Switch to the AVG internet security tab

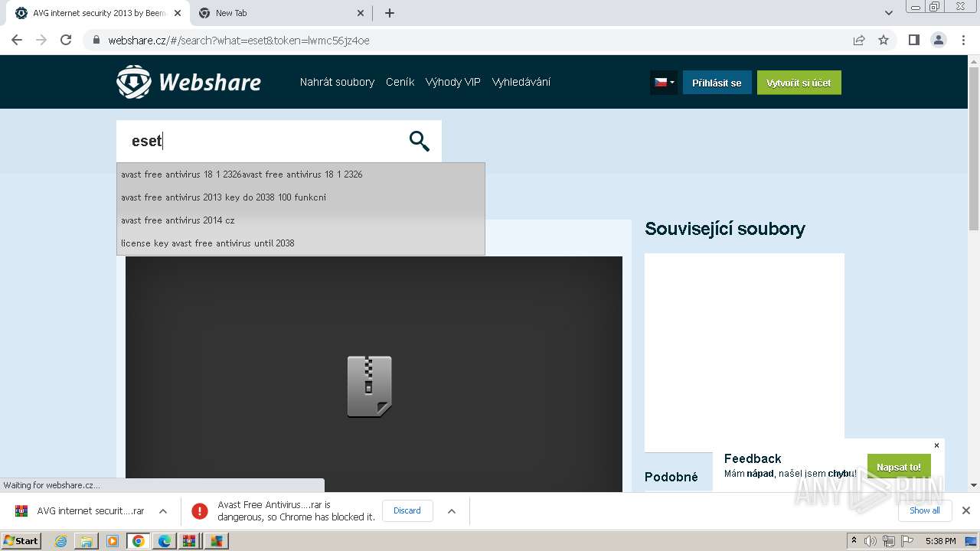pyautogui.click(x=98, y=13)
